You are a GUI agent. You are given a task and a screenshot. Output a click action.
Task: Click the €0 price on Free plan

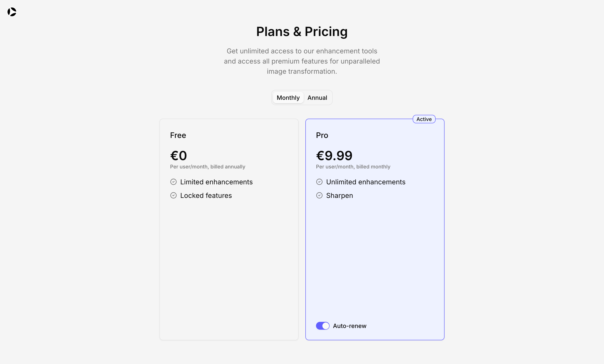[x=178, y=156]
